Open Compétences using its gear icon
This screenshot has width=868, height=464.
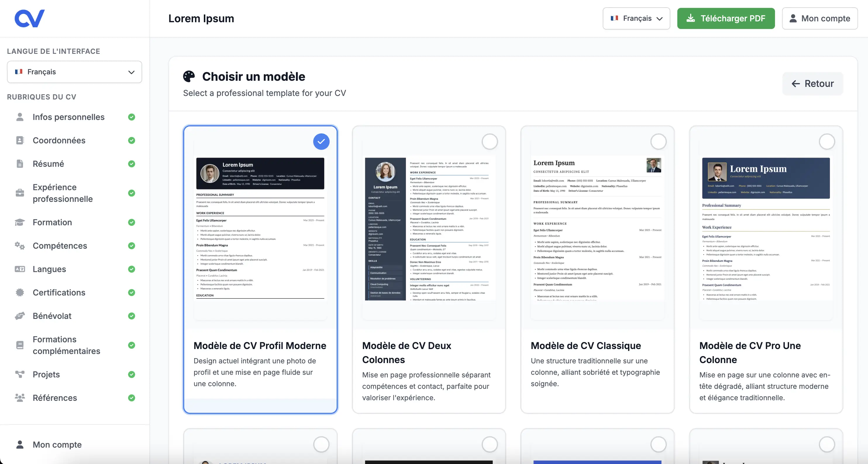click(x=20, y=246)
